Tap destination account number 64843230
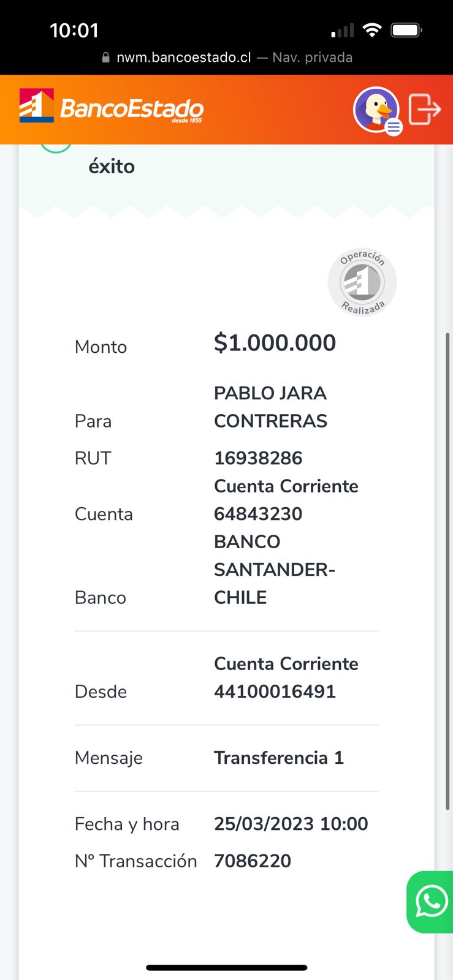453x980 pixels. (x=258, y=514)
